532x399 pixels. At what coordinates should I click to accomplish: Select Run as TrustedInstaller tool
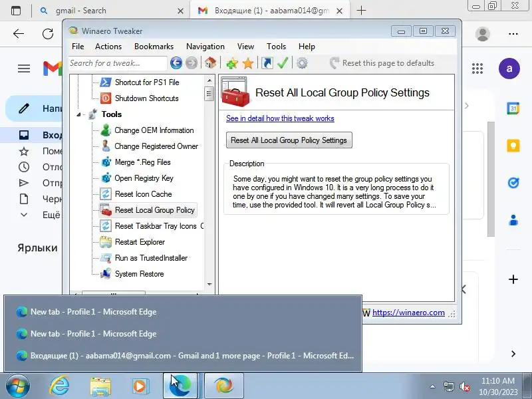pyautogui.click(x=151, y=258)
